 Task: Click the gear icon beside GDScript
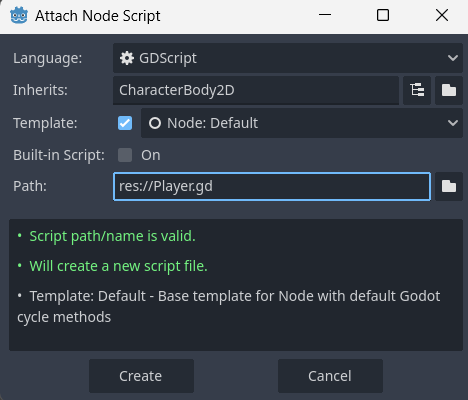[x=127, y=58]
